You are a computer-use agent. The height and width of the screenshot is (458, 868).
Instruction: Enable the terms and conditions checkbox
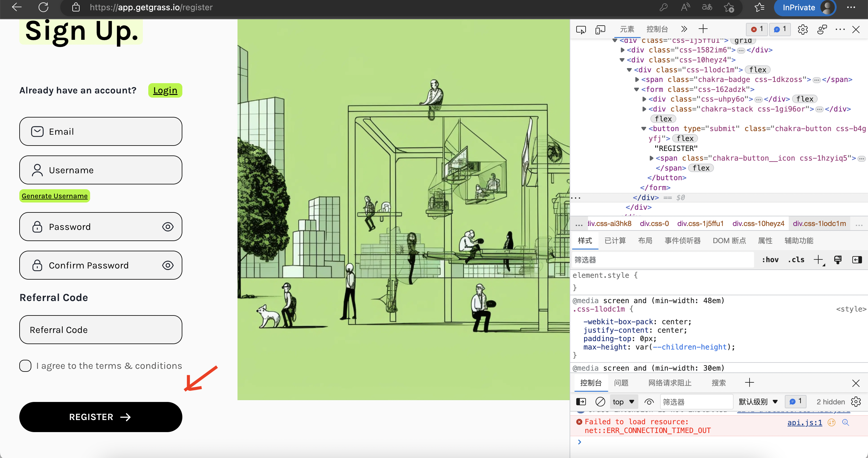[x=25, y=365]
